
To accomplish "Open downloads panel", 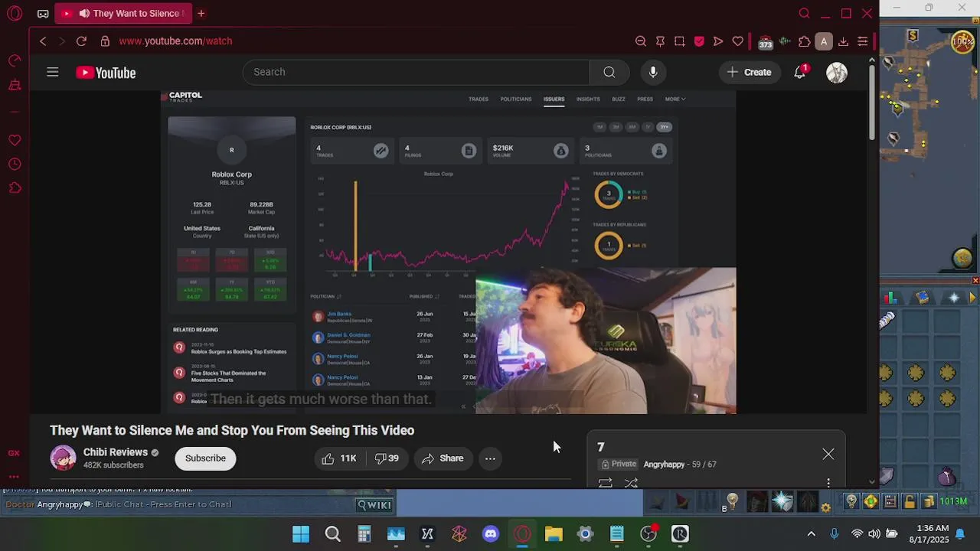I will tap(843, 41).
